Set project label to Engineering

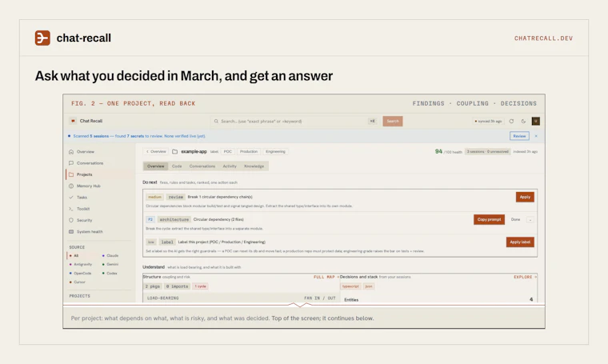click(x=275, y=151)
